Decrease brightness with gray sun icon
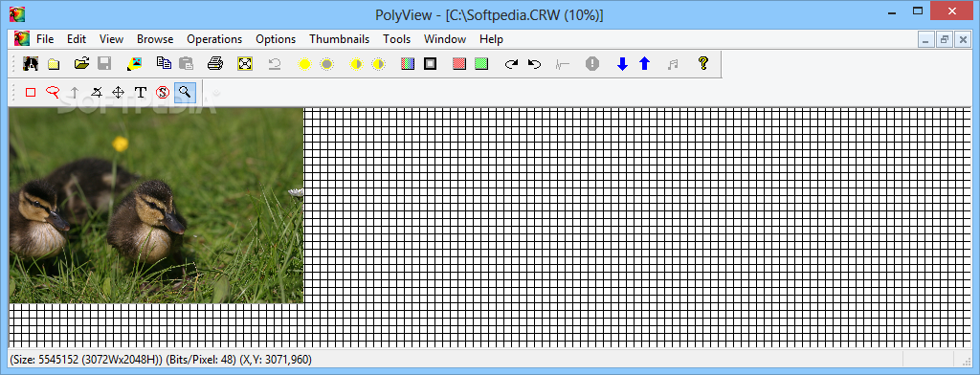The width and height of the screenshot is (980, 375). click(x=327, y=64)
